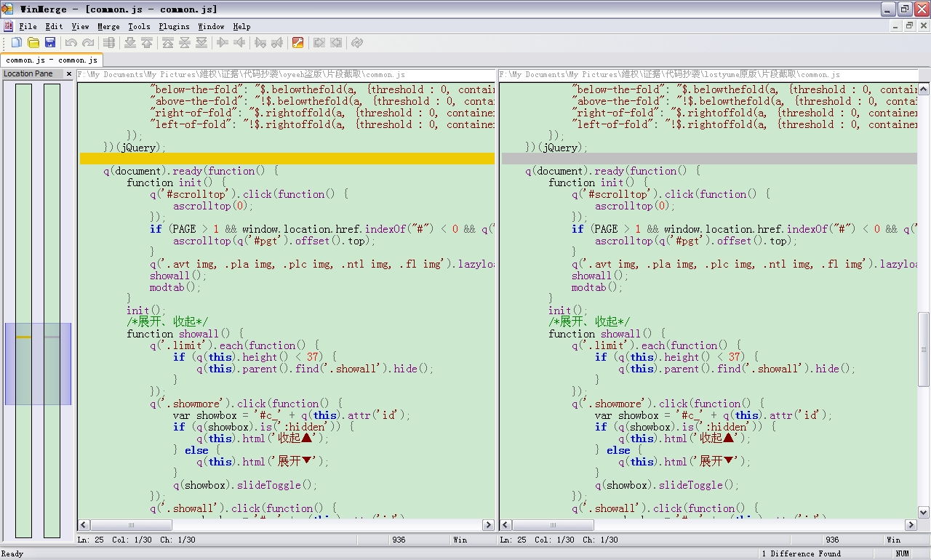Jump to Next Difference icon

pyautogui.click(x=130, y=43)
